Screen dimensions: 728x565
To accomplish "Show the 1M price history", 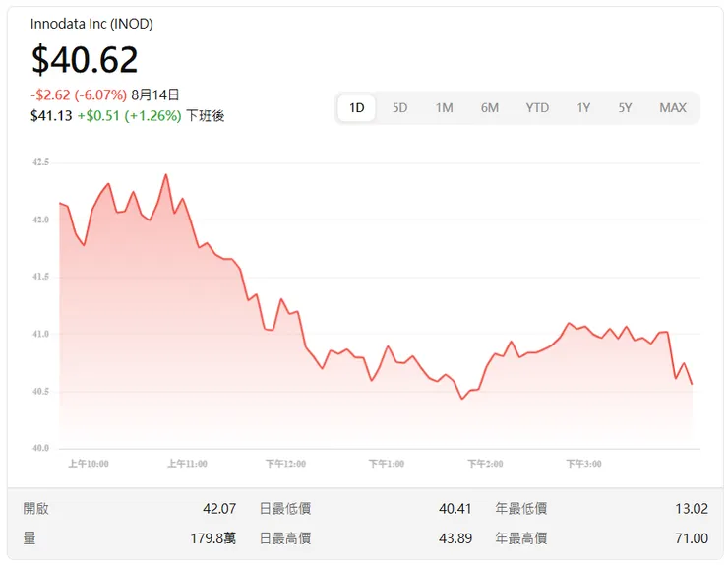I will tap(445, 108).
